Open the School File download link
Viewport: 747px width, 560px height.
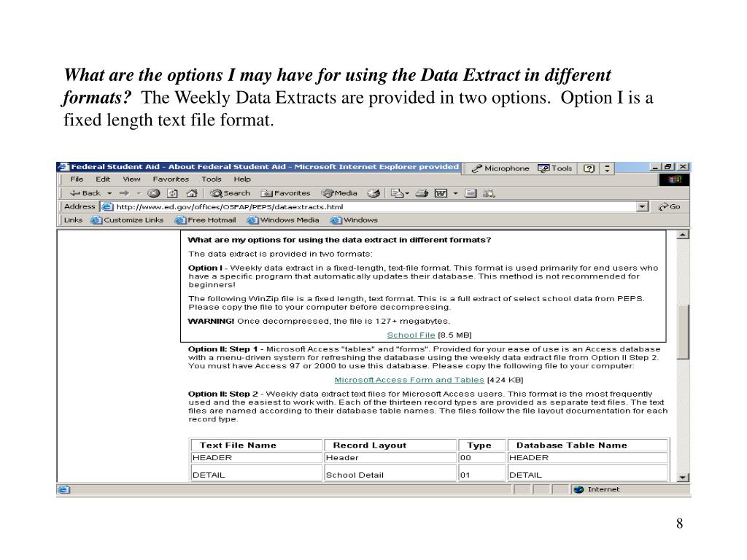tap(411, 335)
